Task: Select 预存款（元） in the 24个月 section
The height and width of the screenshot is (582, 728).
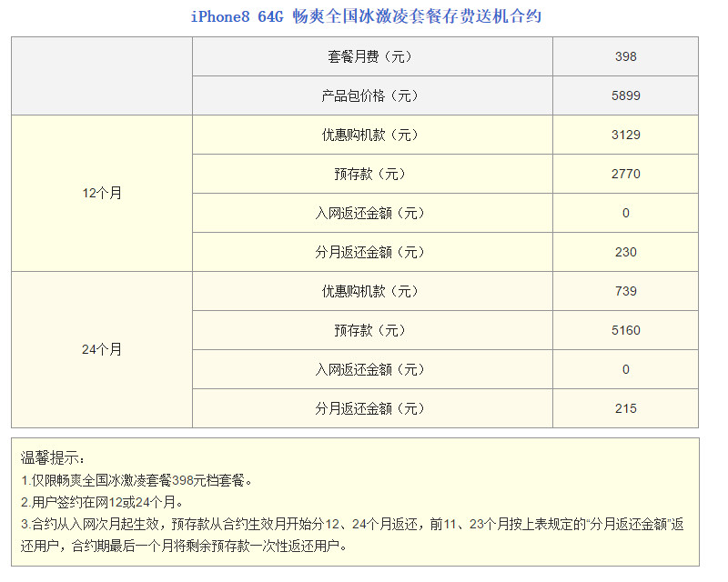Action: click(x=372, y=330)
